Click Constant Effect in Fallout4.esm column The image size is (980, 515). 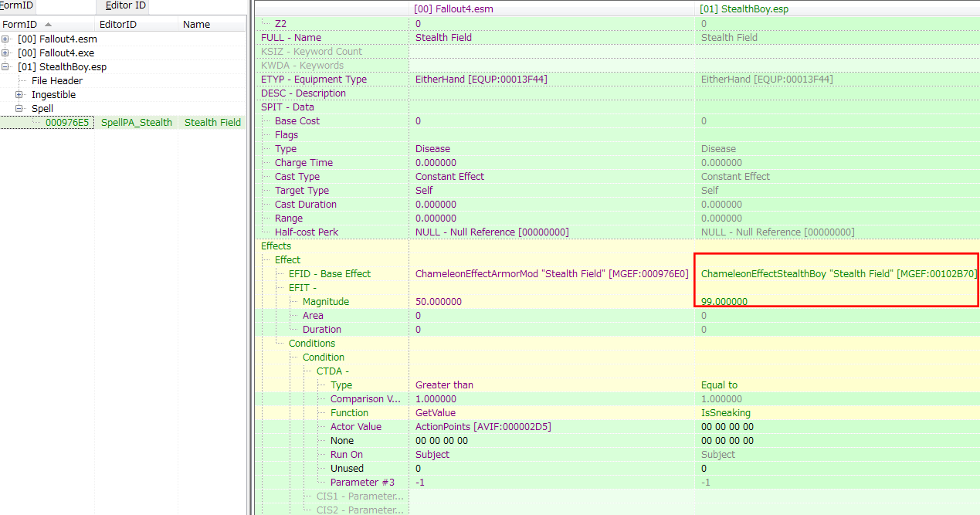pos(449,176)
